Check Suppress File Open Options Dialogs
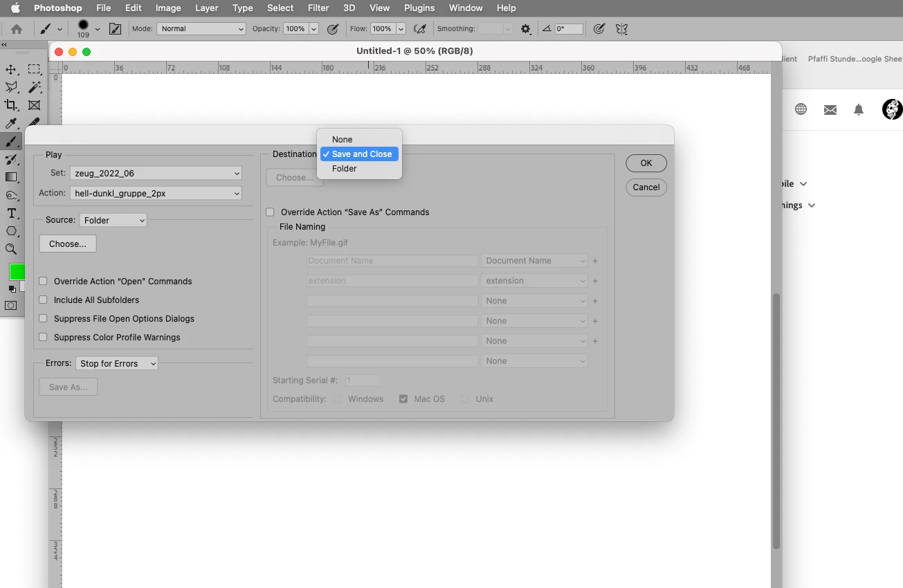903x588 pixels. tap(43, 319)
